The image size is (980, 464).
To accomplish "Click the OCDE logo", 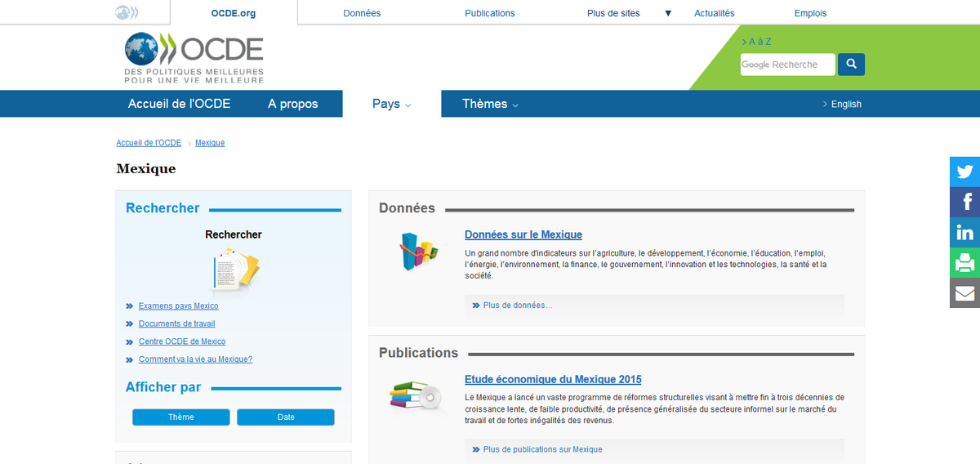I will 194,58.
